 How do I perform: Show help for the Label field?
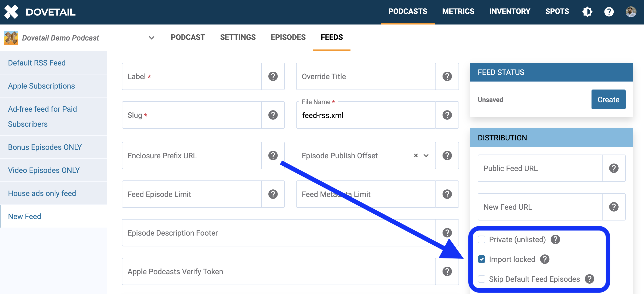pyautogui.click(x=273, y=76)
